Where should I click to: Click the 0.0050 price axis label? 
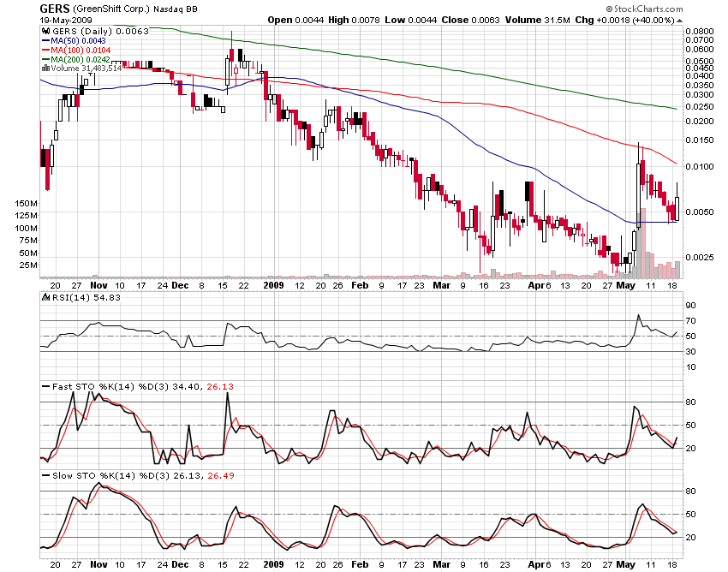(x=700, y=212)
